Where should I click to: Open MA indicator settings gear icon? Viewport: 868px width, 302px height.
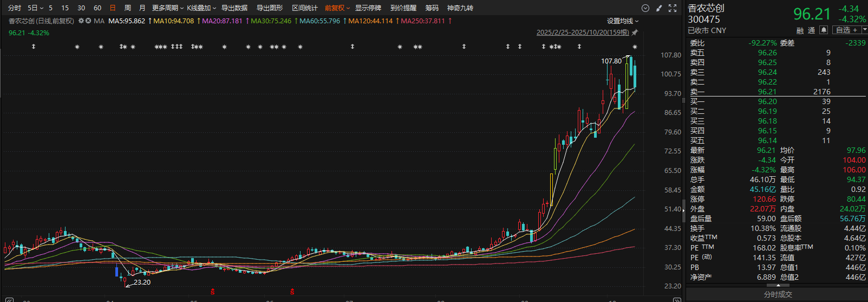tap(81, 21)
